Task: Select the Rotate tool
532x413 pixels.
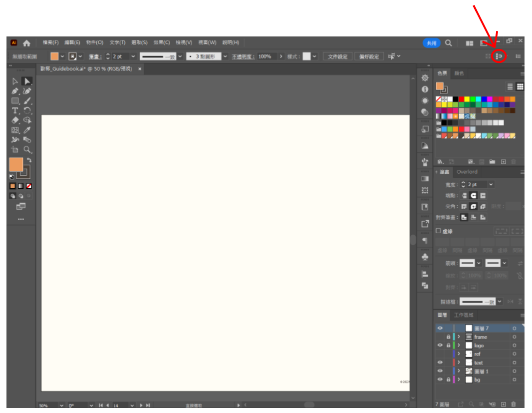Action: coord(27,111)
